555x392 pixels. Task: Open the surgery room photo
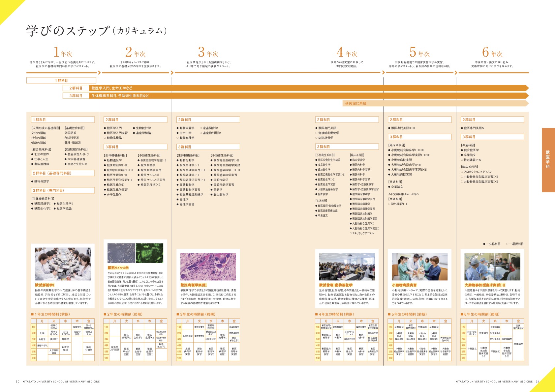coord(492,267)
